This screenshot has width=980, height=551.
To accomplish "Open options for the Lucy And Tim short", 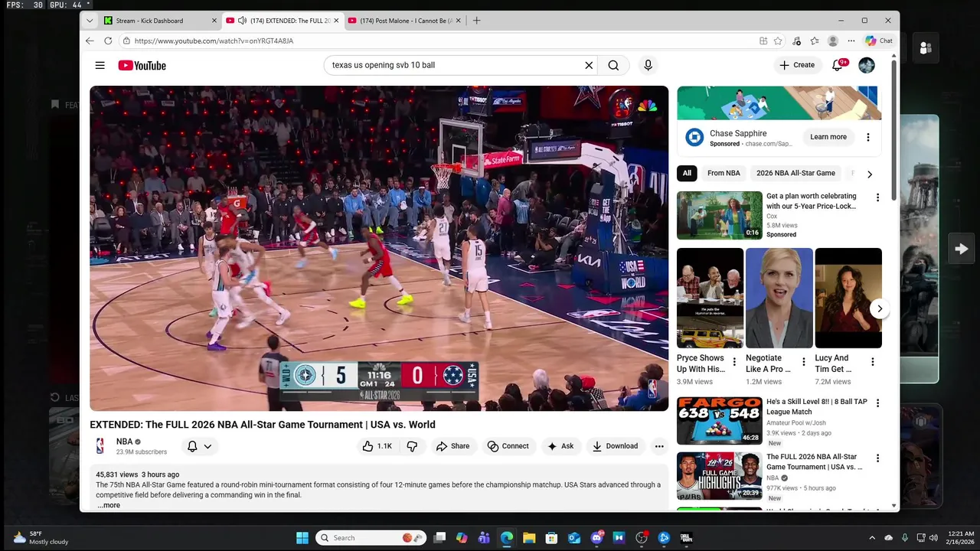I will pyautogui.click(x=872, y=362).
